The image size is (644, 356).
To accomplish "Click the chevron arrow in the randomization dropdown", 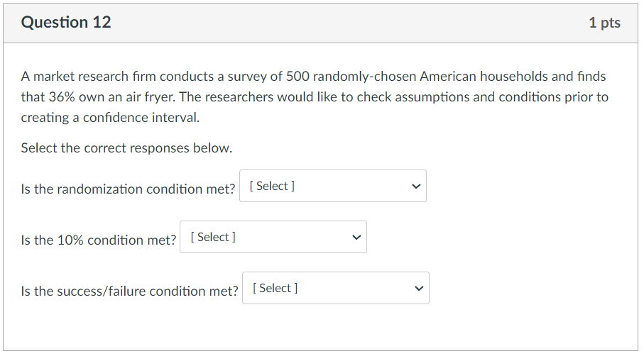I will (x=416, y=187).
